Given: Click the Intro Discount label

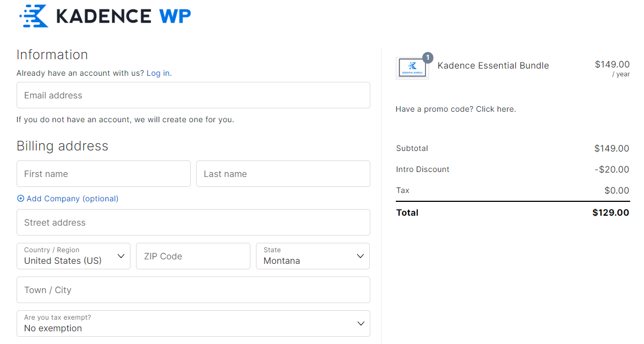Looking at the screenshot, I should [423, 169].
